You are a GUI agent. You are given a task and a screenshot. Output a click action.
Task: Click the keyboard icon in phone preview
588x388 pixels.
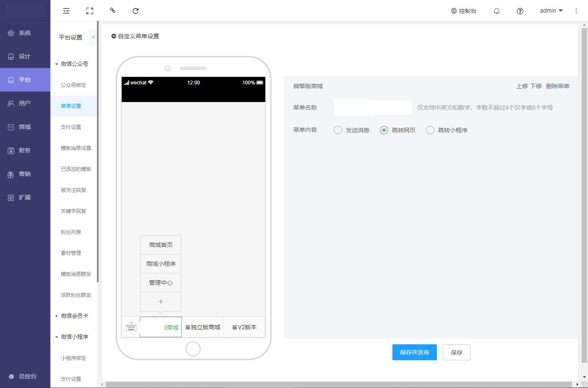(x=131, y=327)
